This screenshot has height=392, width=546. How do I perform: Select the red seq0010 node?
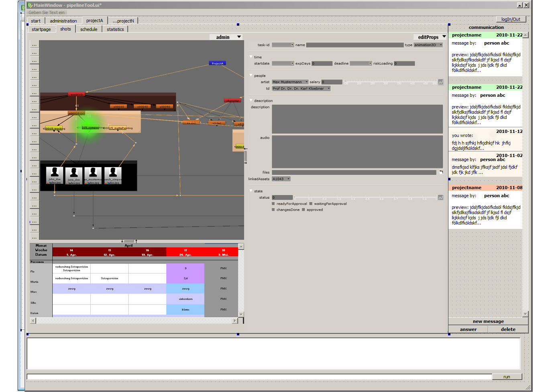click(x=76, y=94)
